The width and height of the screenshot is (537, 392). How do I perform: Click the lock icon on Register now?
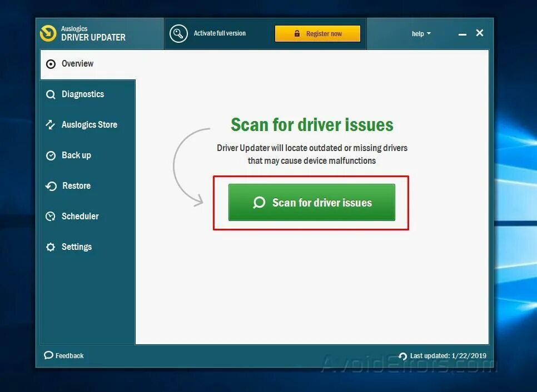point(297,33)
